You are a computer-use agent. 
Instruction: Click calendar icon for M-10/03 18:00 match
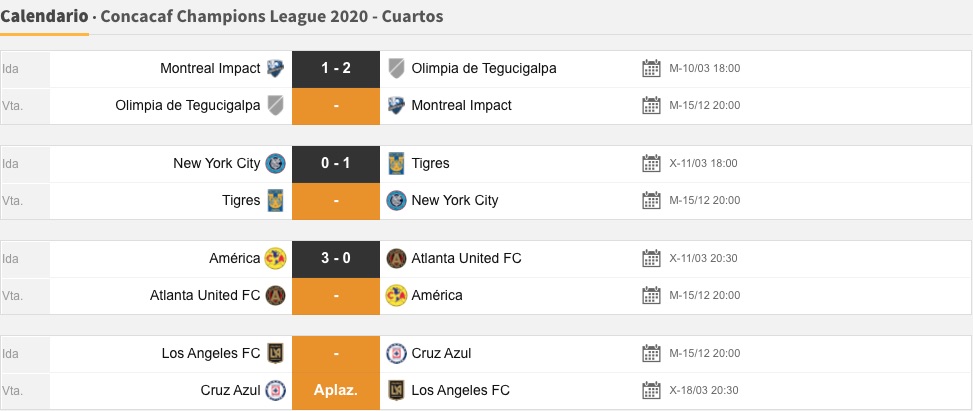tap(651, 68)
